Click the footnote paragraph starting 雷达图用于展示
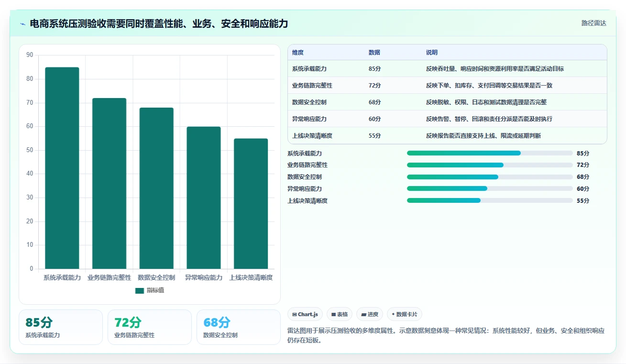This screenshot has height=364, width=626. point(446,335)
